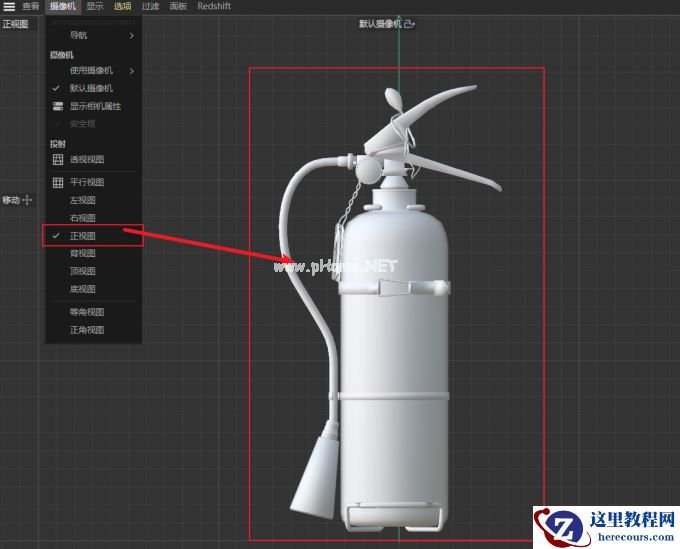Screen dimensions: 680x549
Task: Select the checked 正视图 front view
Action: pos(83,236)
